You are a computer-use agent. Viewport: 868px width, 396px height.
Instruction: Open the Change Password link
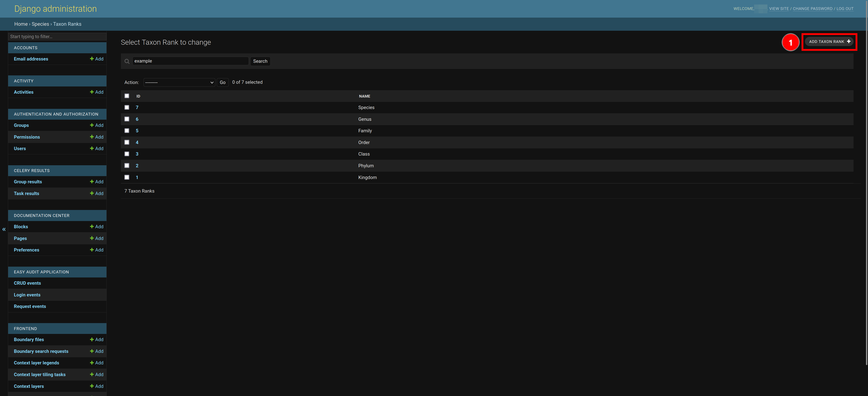coord(812,9)
